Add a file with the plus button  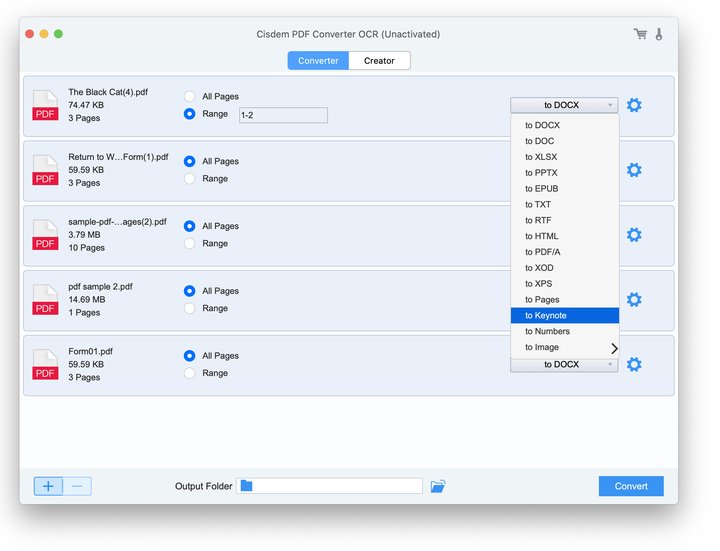point(48,486)
